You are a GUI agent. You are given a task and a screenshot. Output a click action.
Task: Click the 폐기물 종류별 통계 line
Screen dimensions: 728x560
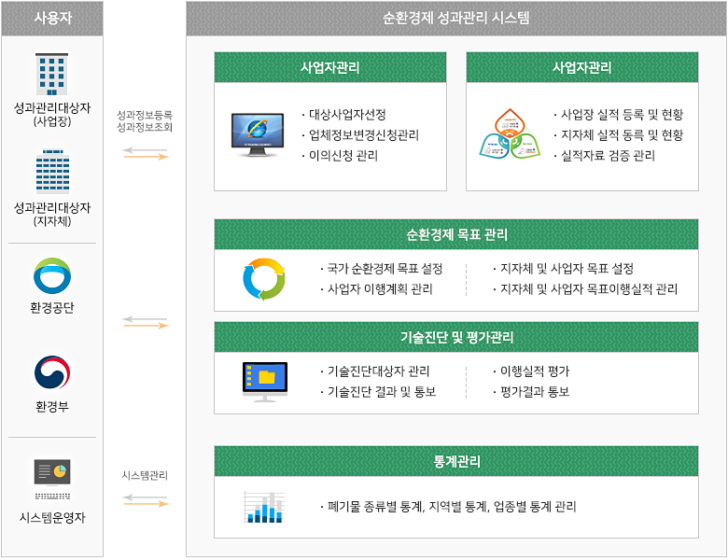point(452,506)
